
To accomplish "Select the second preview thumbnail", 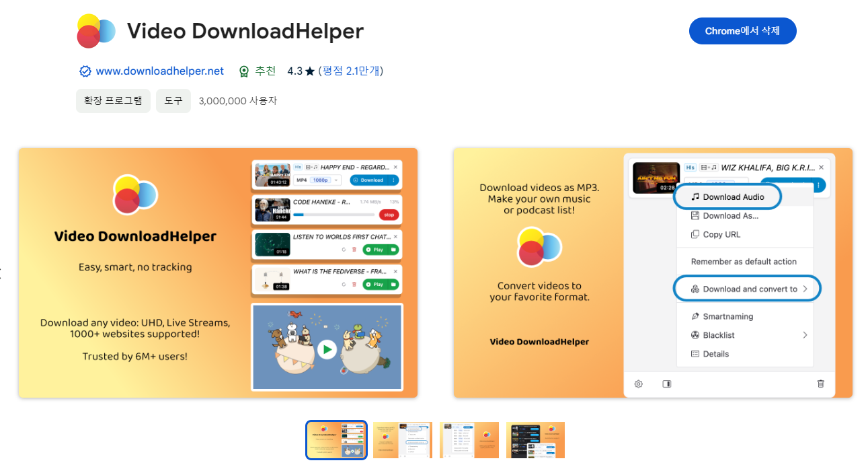I will pos(403,441).
